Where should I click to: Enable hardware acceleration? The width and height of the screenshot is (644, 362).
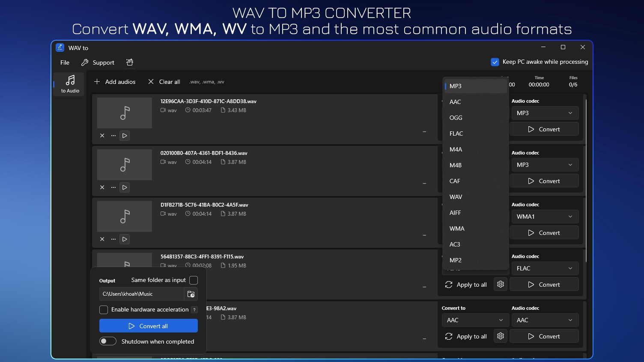tap(103, 309)
